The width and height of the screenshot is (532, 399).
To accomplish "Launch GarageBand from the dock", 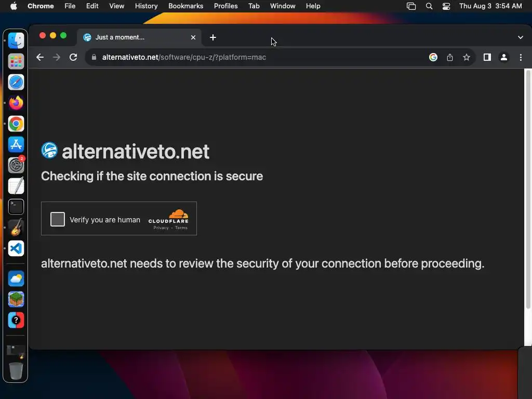I will pyautogui.click(x=16, y=228).
